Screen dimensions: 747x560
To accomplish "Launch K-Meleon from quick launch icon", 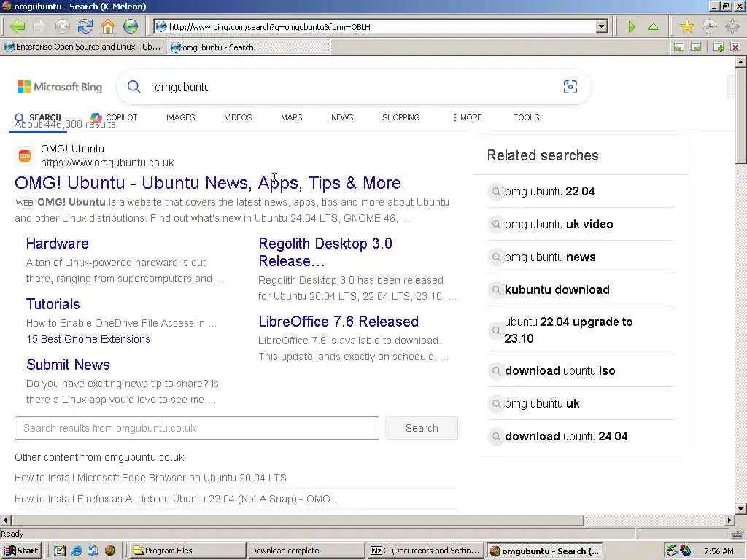I will tap(110, 551).
